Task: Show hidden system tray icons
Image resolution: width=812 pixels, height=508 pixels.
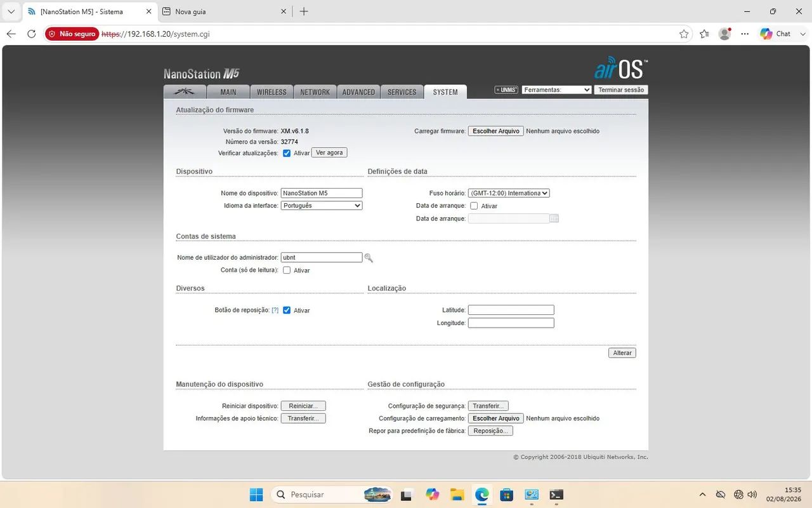Action: [702, 495]
